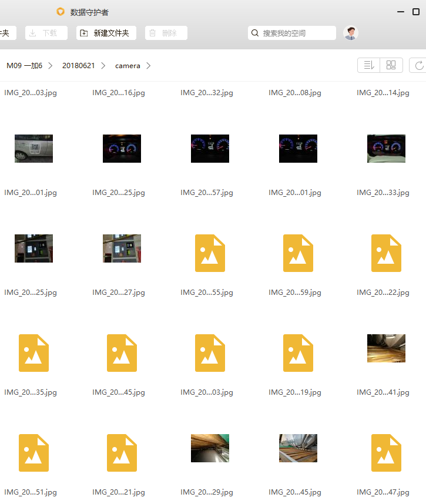
Task: Go to M09 一加6 breadcrumb
Action: pyautogui.click(x=25, y=66)
